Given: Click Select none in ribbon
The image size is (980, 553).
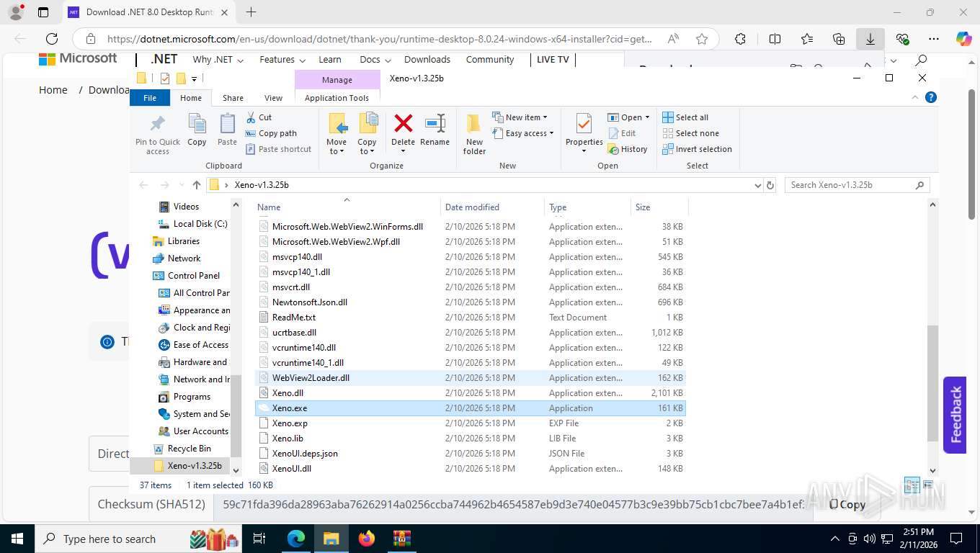Looking at the screenshot, I should coord(690,133).
